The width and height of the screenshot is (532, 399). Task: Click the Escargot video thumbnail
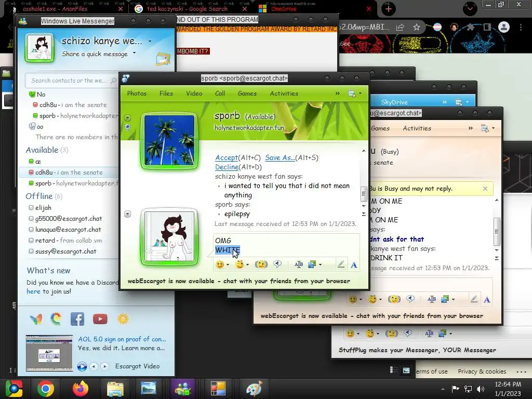(x=49, y=353)
